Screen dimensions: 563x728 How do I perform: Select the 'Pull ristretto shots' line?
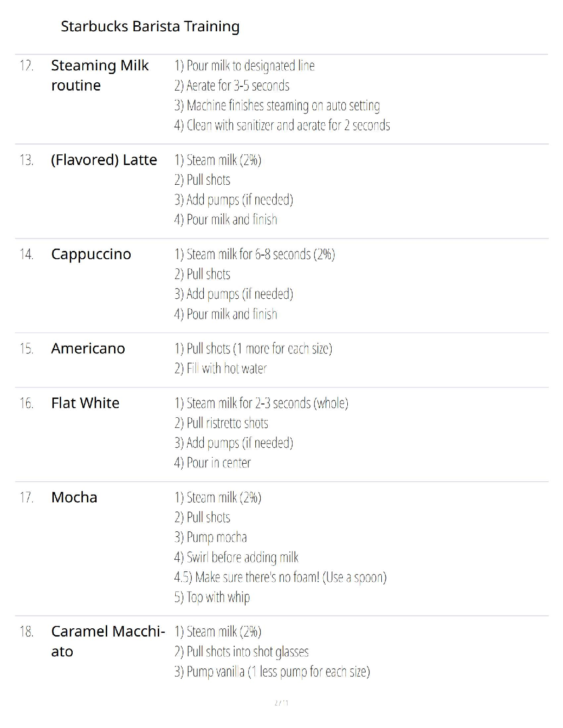point(221,423)
